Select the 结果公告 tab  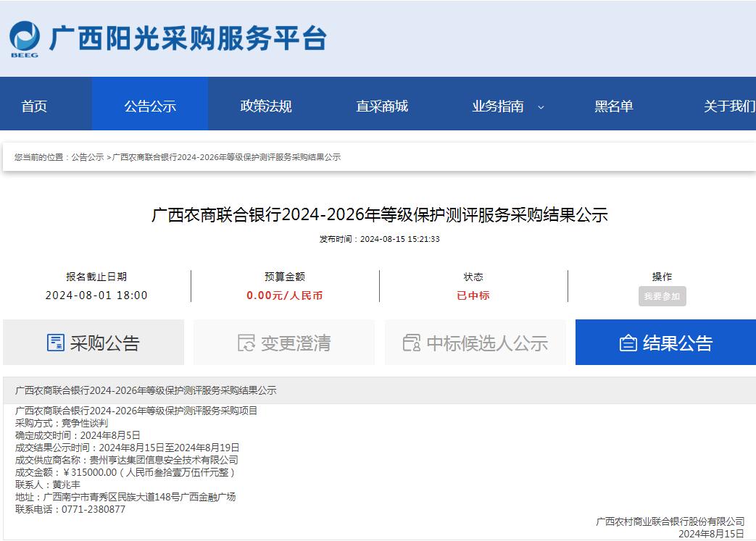pos(666,342)
